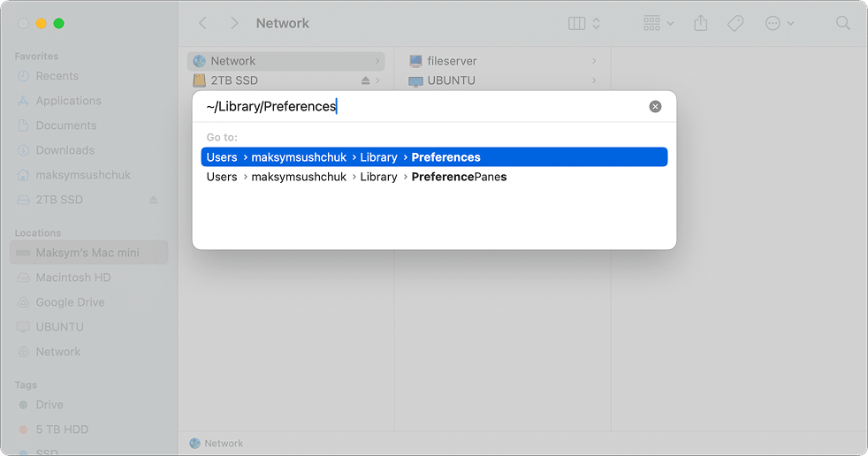
Task: Go back in Finder history
Action: pyautogui.click(x=203, y=23)
